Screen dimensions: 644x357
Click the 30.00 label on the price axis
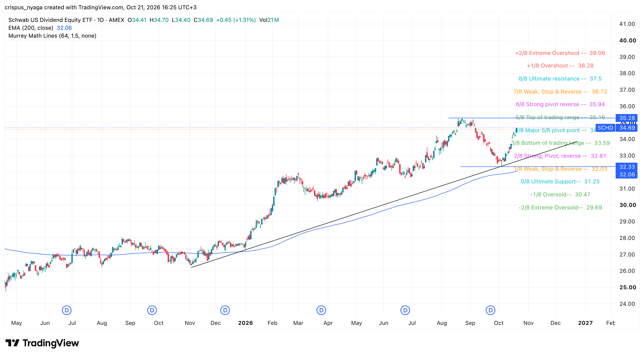[627, 205]
